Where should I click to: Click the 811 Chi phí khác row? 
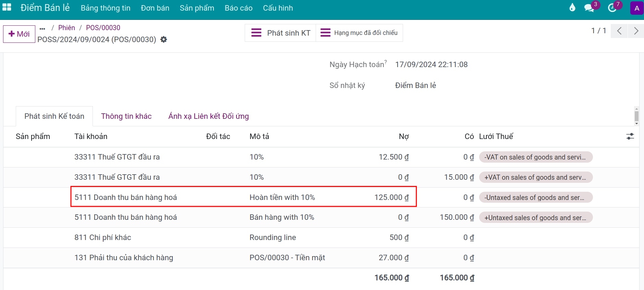pos(103,238)
